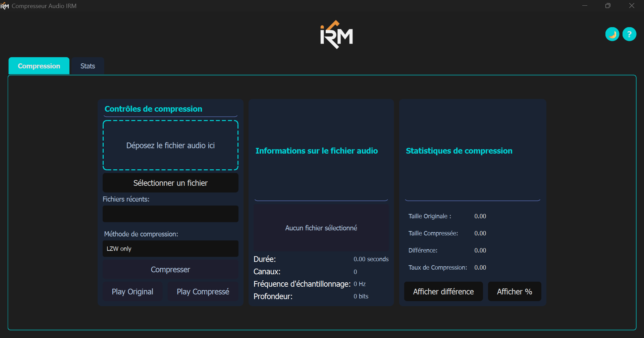Viewport: 644px width, 338px height.
Task: Show the difference with 'Afficher différence'
Action: 443,292
